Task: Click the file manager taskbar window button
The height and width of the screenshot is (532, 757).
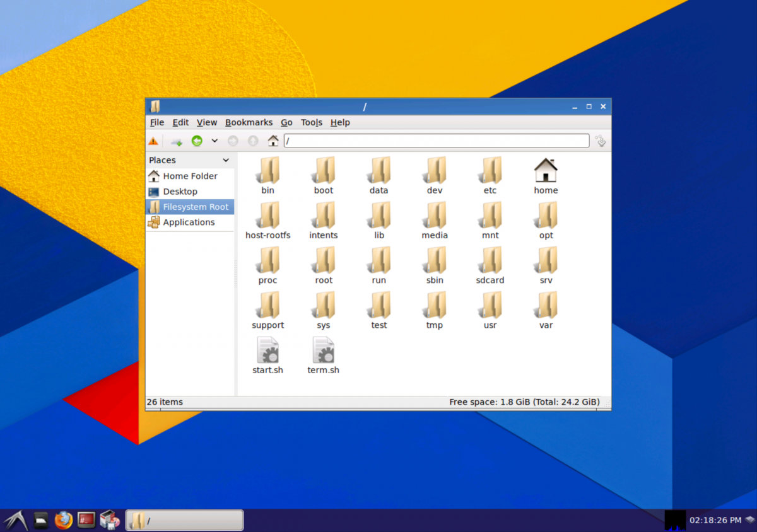Action: [x=185, y=521]
